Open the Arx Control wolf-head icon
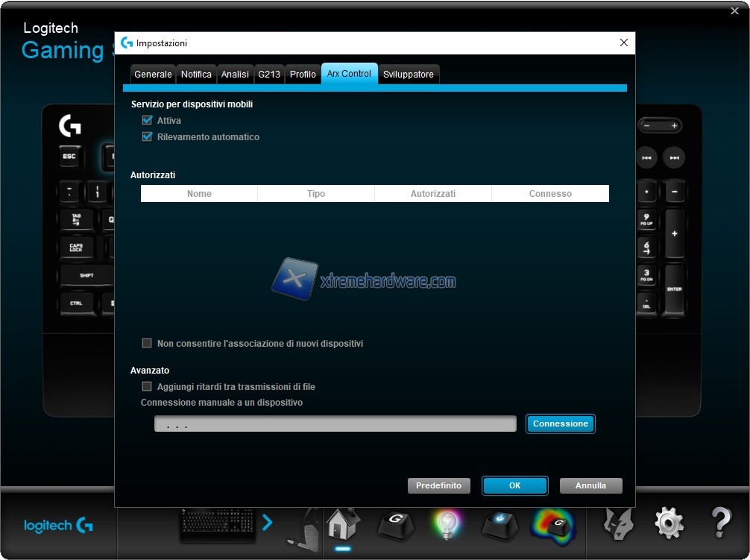The image size is (750, 560). coord(618,524)
